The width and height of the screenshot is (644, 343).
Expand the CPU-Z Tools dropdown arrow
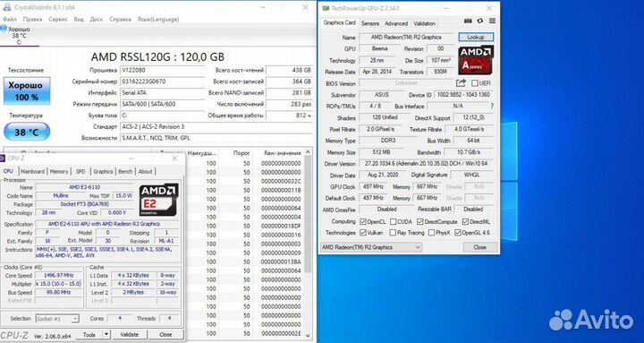click(106, 334)
